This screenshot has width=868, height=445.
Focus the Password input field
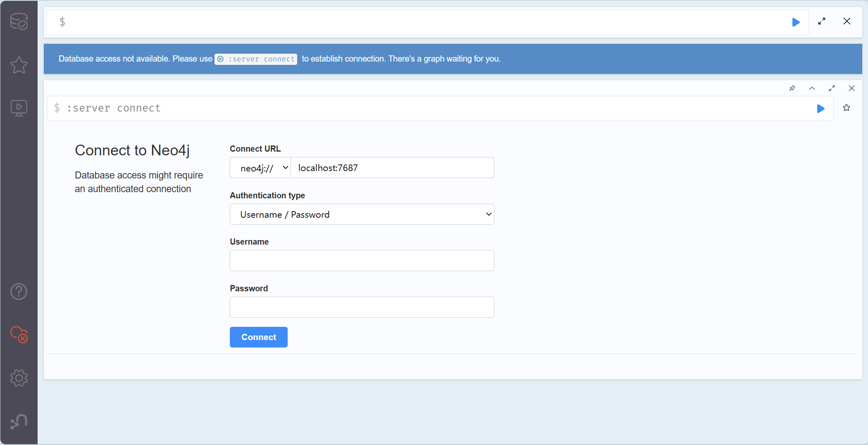362,307
